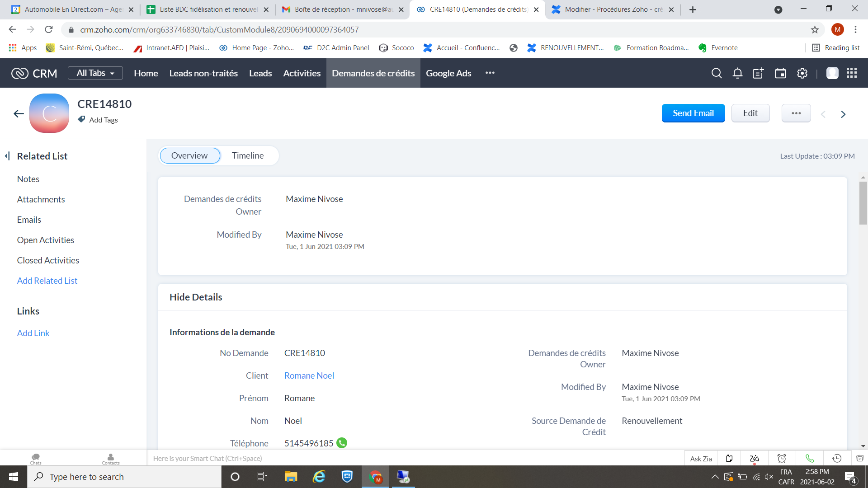The width and height of the screenshot is (868, 488).
Task: Click the green phone call icon by Téléphone
Action: pyautogui.click(x=342, y=443)
